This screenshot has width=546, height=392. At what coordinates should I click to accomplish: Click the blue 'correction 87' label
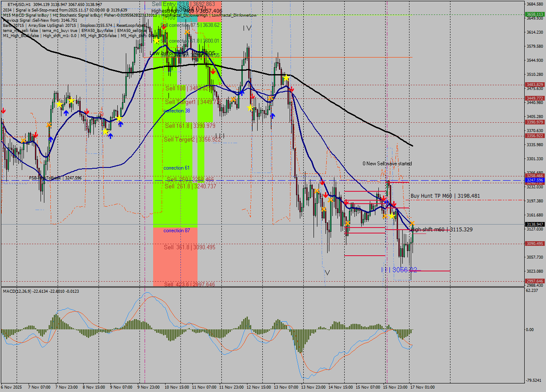pos(177,231)
